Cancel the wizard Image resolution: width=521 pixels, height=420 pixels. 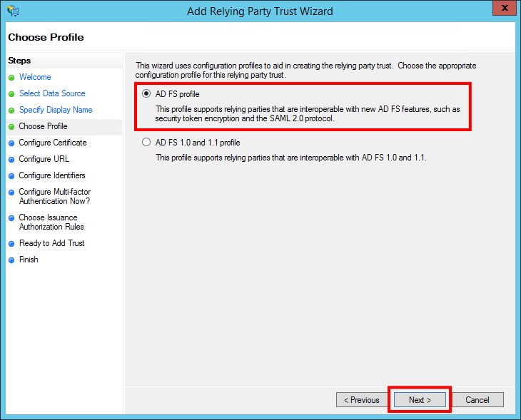(477, 400)
